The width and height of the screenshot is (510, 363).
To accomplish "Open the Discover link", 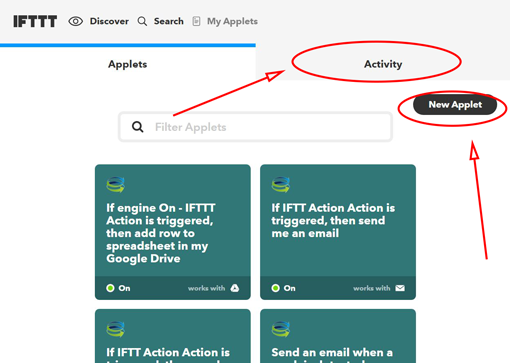I will coord(109,21).
